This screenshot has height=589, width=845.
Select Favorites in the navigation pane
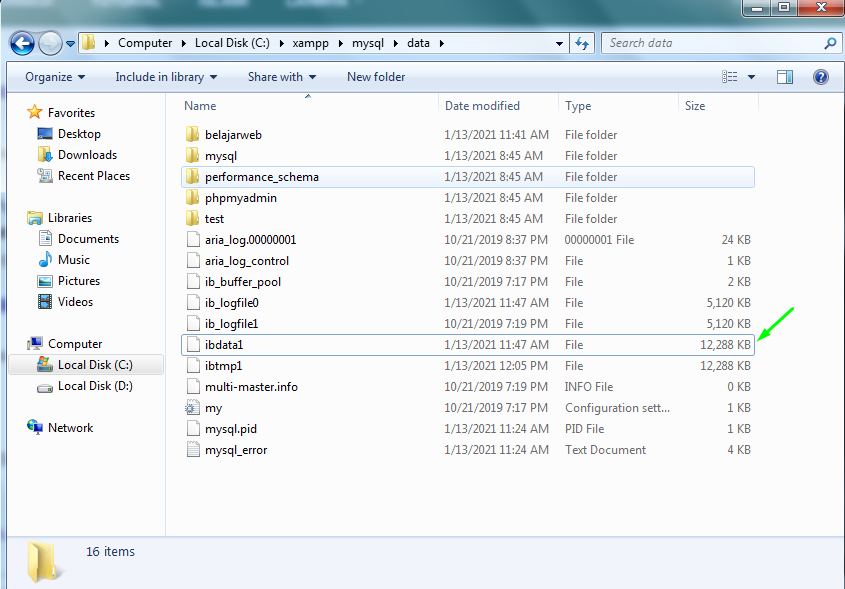pyautogui.click(x=71, y=113)
